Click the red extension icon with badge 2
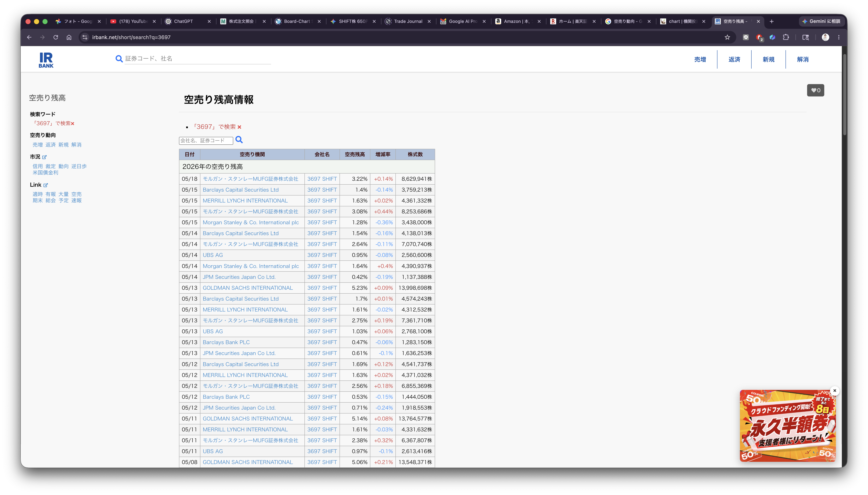The height and width of the screenshot is (495, 868). coord(759,37)
